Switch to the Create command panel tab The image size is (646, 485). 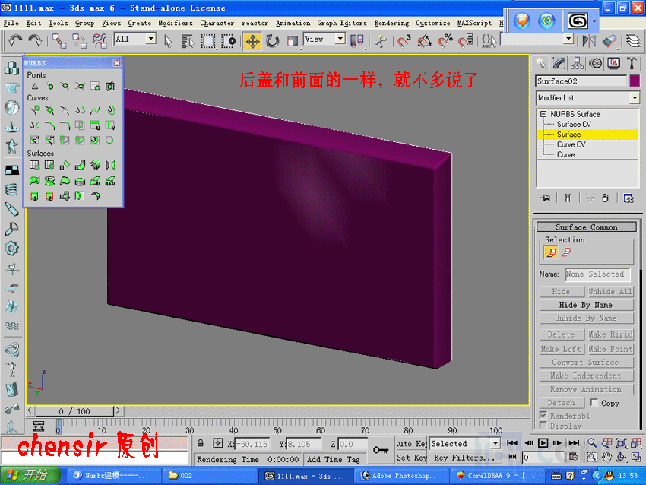tap(541, 63)
